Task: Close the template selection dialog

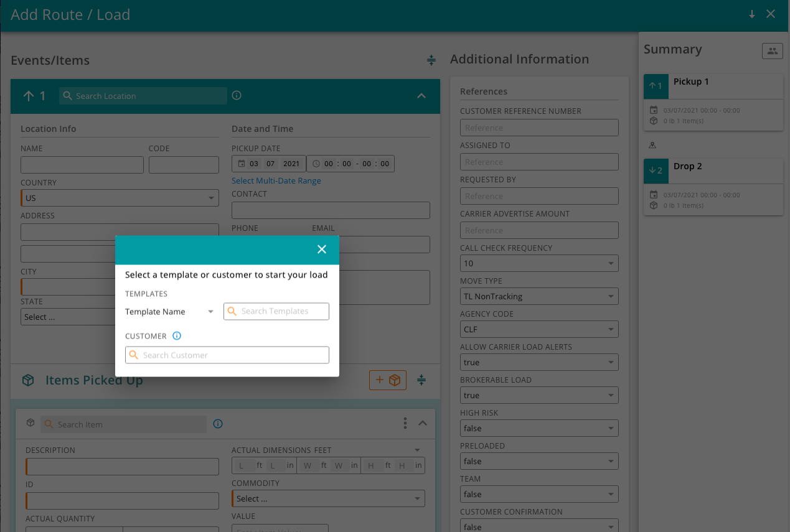Action: [x=322, y=249]
